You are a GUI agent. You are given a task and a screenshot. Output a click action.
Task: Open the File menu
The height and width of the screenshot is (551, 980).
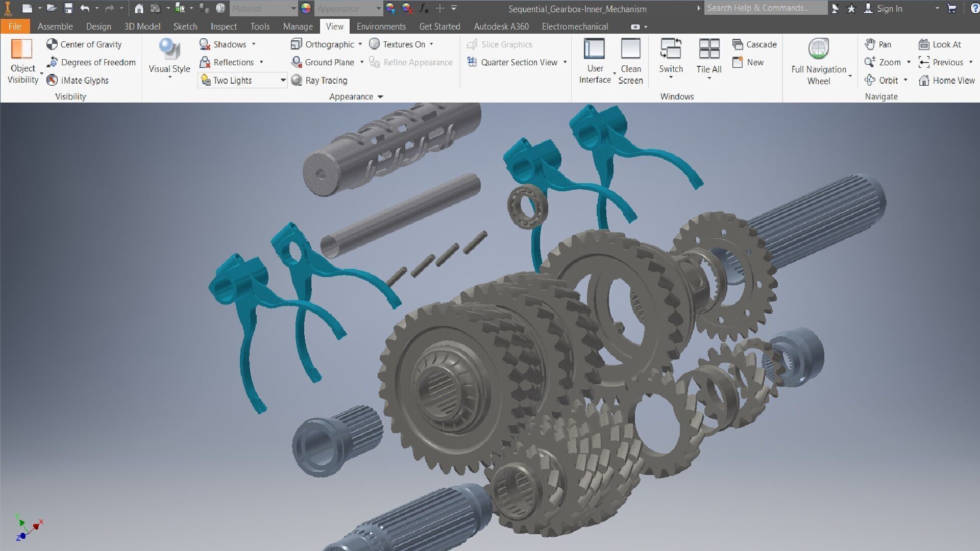(15, 27)
